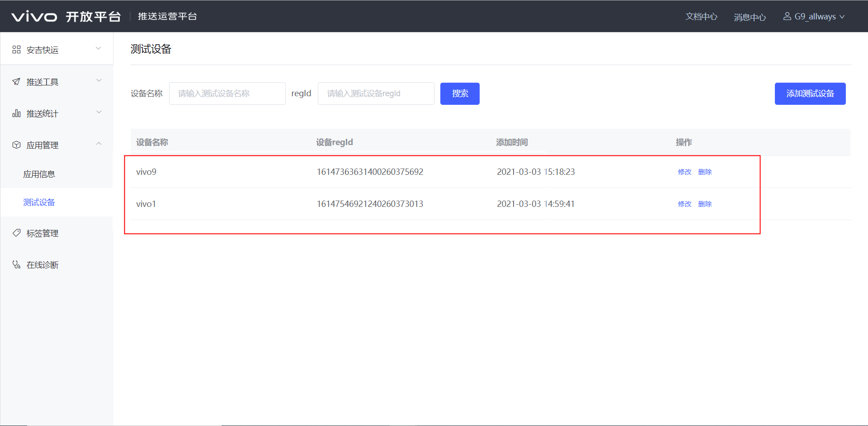Click the blue 搜索 button
Image resolution: width=868 pixels, height=426 pixels.
(460, 94)
